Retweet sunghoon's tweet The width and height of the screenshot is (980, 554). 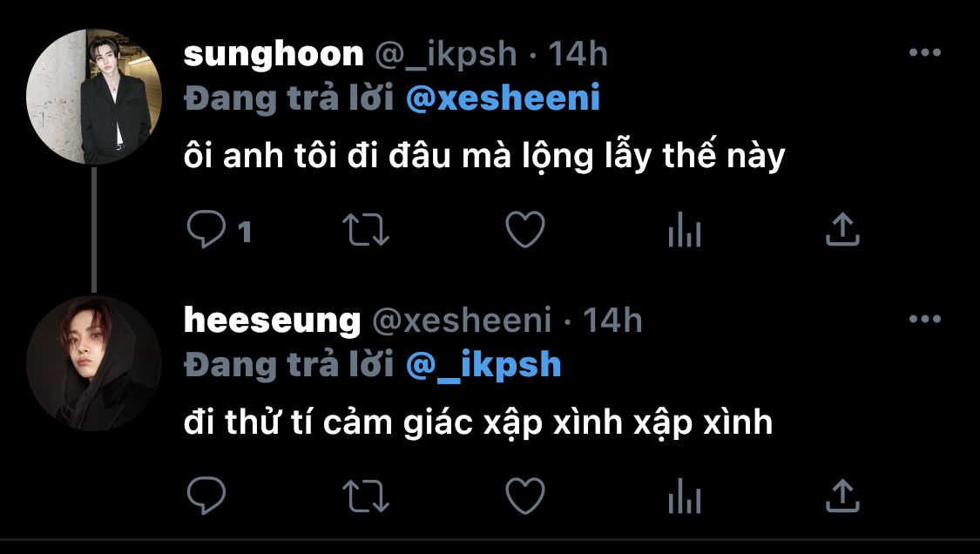tap(366, 229)
